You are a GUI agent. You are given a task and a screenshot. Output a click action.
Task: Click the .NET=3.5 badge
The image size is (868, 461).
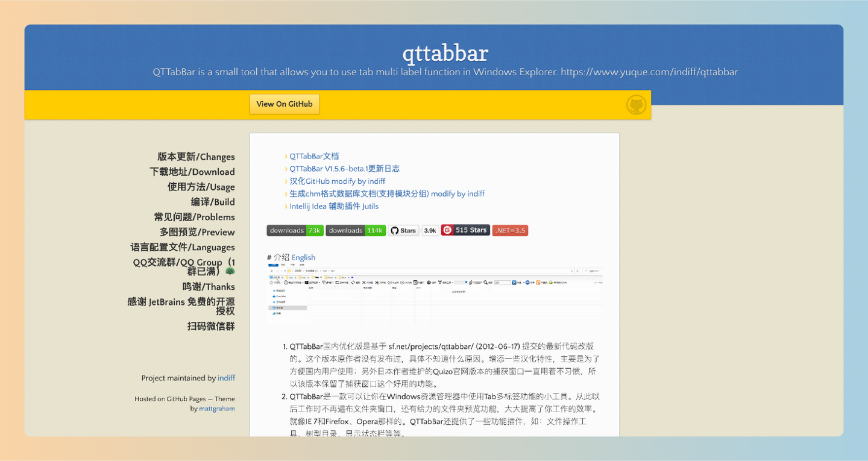point(510,230)
